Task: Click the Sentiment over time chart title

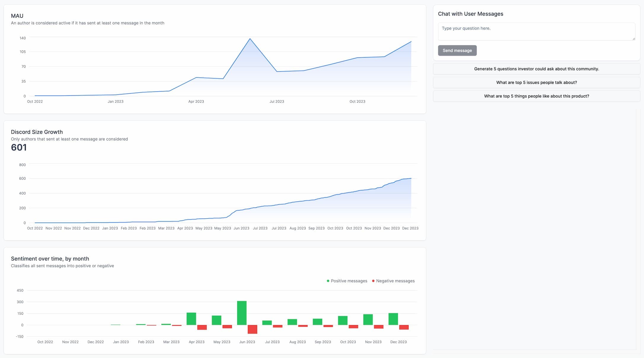Action: coord(50,259)
